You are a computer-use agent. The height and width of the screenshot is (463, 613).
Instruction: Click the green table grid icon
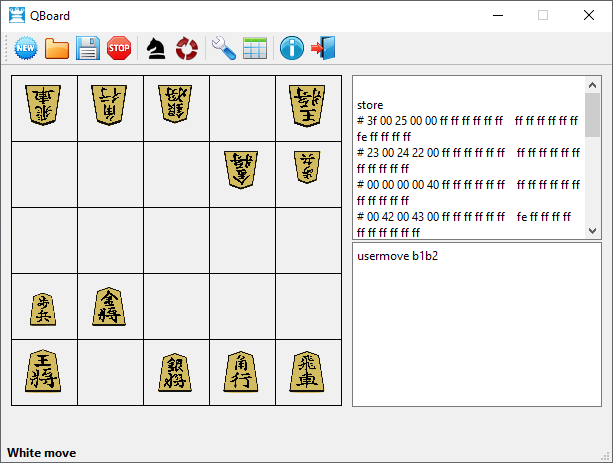(255, 48)
